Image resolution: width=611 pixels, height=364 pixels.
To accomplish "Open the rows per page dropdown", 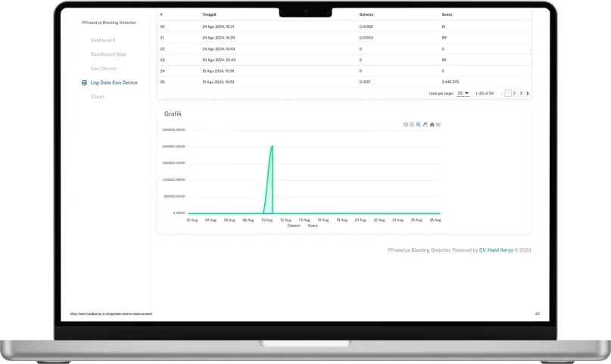I will pos(463,93).
